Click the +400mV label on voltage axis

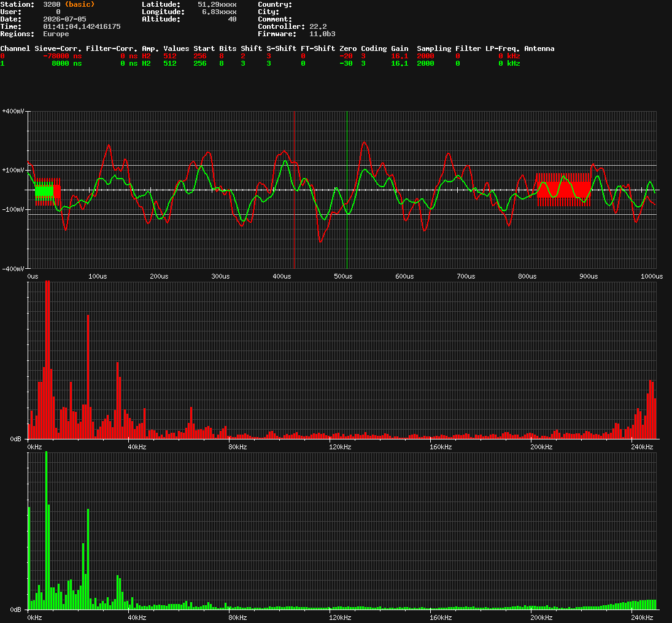click(x=14, y=111)
